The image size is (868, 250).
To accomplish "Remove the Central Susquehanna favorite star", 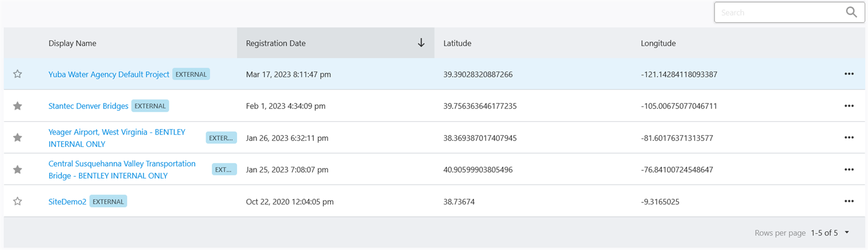I will [17, 170].
